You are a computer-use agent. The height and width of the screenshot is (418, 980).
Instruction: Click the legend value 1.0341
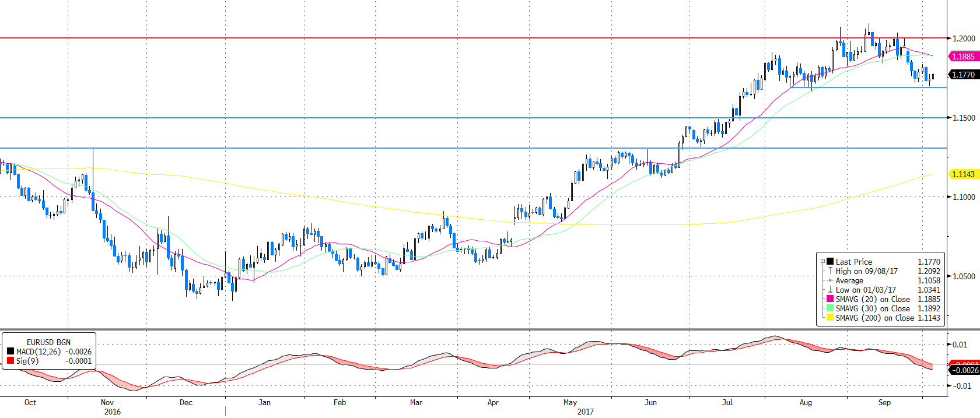click(929, 290)
